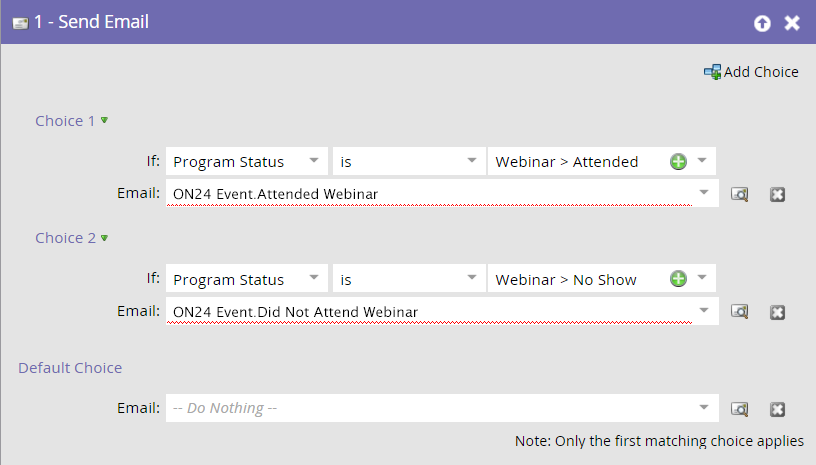Open Webinar > No Show value dropdown

pos(702,278)
